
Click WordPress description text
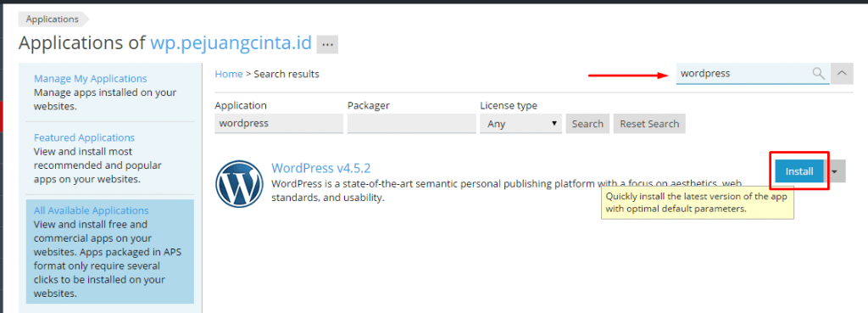coord(507,190)
